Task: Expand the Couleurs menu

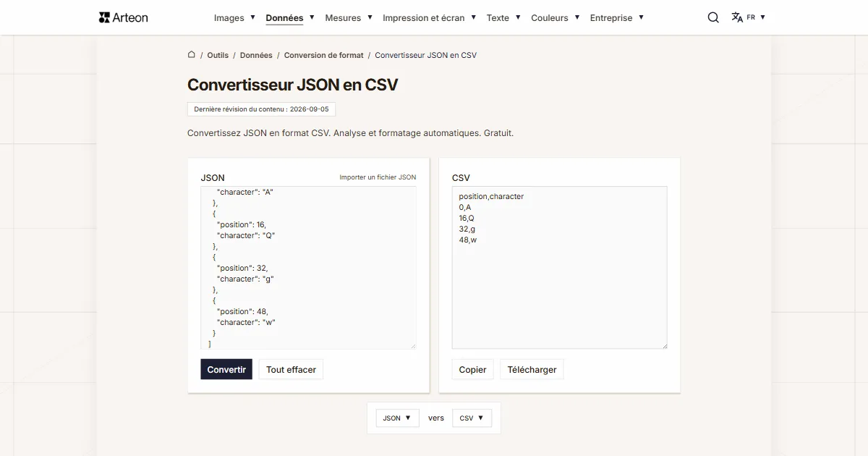Action: (x=556, y=17)
